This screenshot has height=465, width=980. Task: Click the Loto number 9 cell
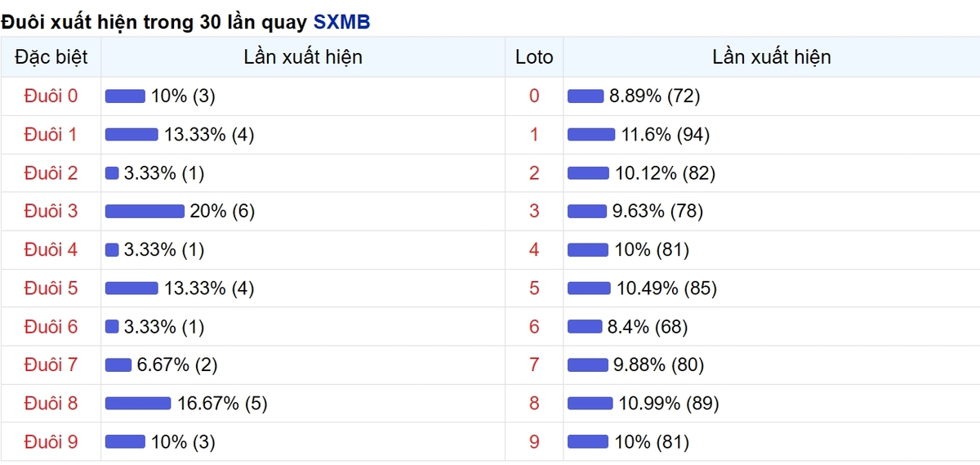[x=534, y=442]
